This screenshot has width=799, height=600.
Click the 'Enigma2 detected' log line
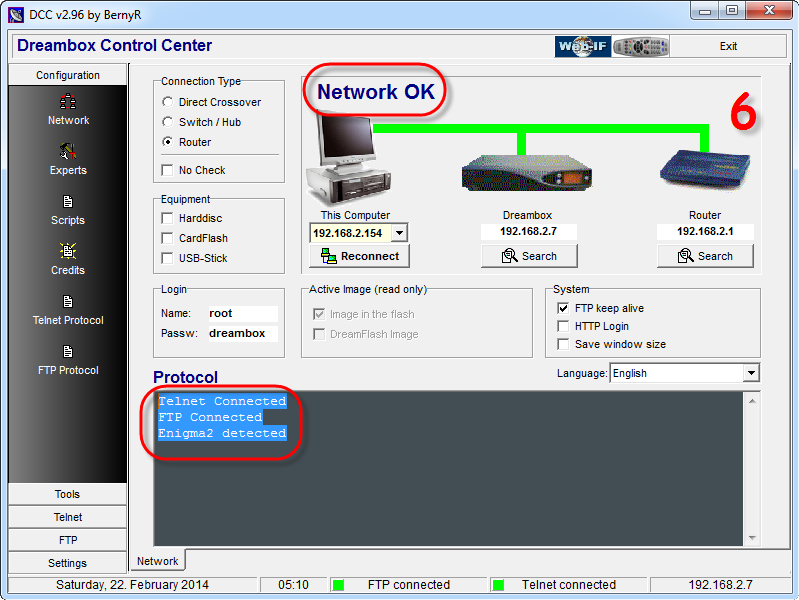point(222,433)
